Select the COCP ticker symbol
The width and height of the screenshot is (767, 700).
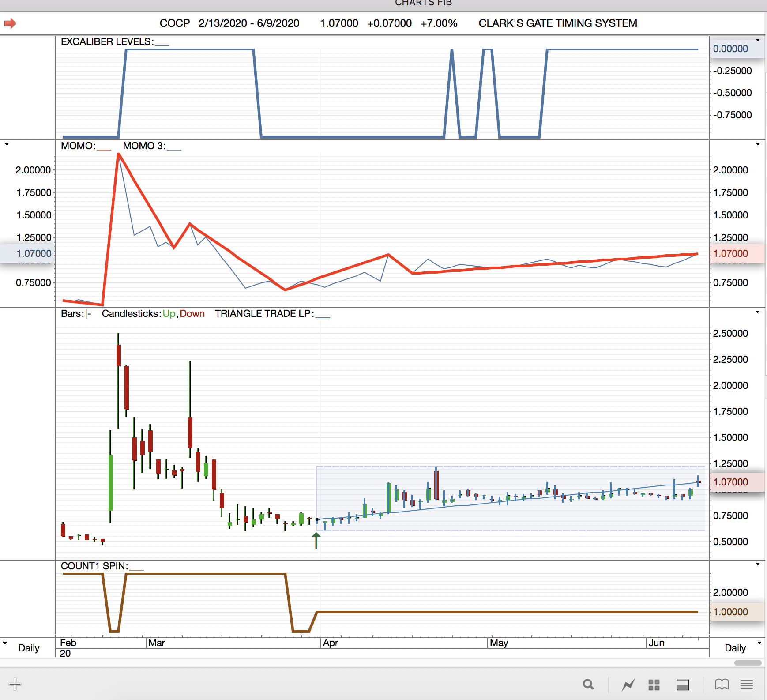click(x=175, y=23)
